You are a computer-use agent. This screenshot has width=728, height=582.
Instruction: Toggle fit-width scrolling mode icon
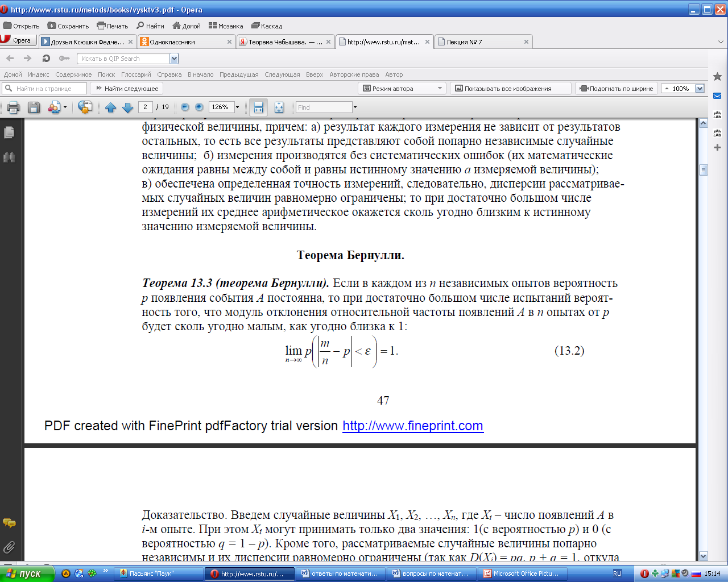tap(258, 107)
